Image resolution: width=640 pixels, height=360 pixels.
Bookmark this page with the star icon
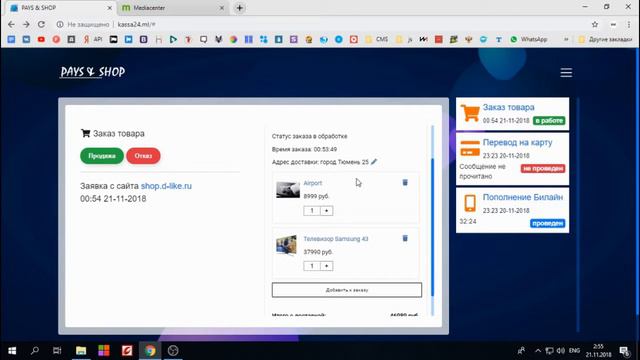coord(595,24)
